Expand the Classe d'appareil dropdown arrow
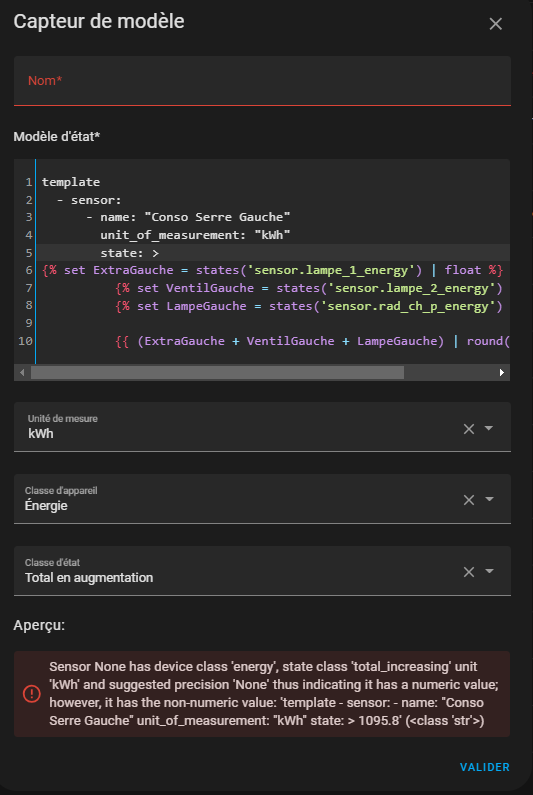 (x=489, y=499)
